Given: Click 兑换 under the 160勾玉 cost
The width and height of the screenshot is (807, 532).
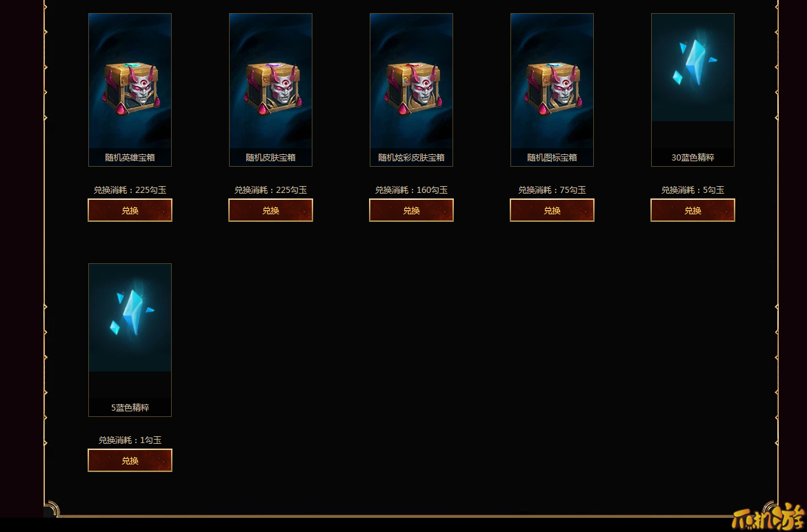Looking at the screenshot, I should coord(411,210).
